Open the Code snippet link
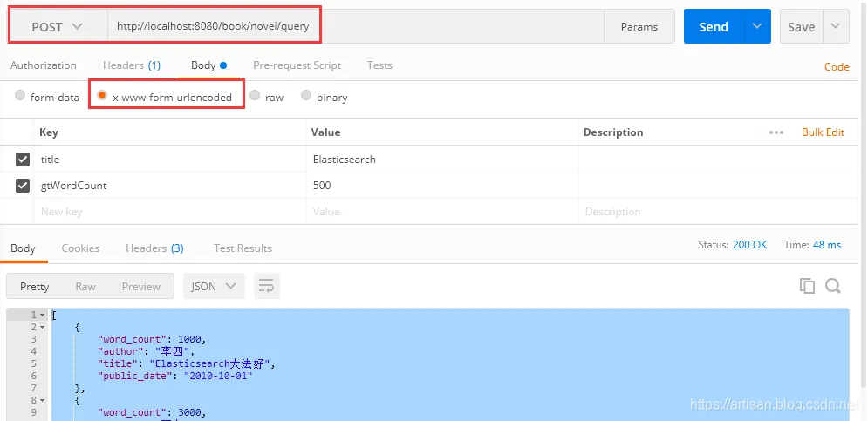 coord(837,67)
